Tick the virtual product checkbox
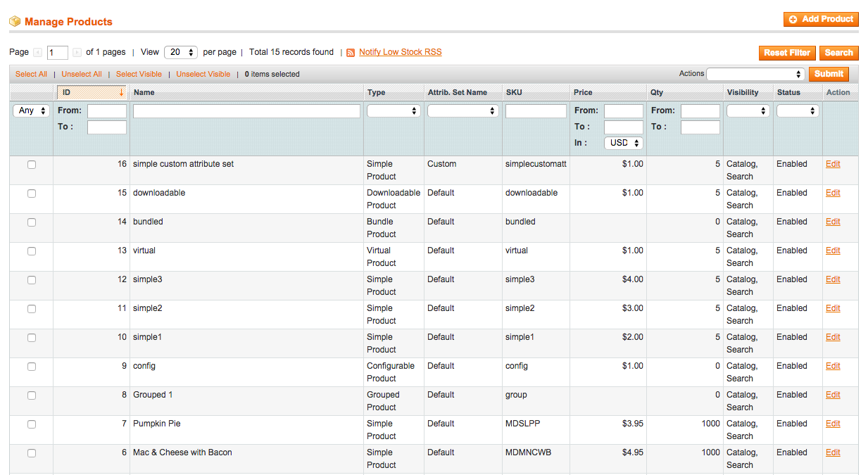 coord(32,251)
